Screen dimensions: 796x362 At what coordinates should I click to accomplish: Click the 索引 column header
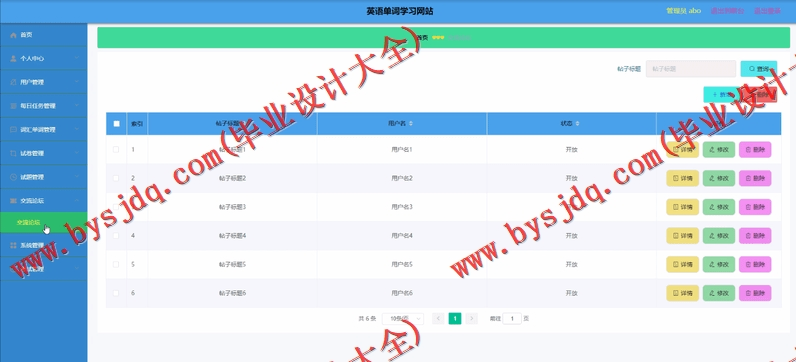click(137, 123)
